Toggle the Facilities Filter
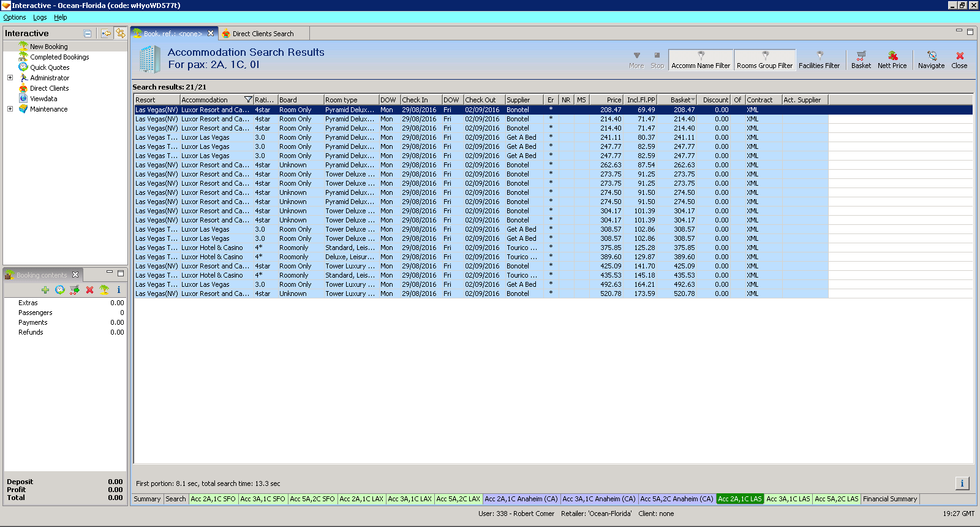The height and width of the screenshot is (527, 980). 819,60
